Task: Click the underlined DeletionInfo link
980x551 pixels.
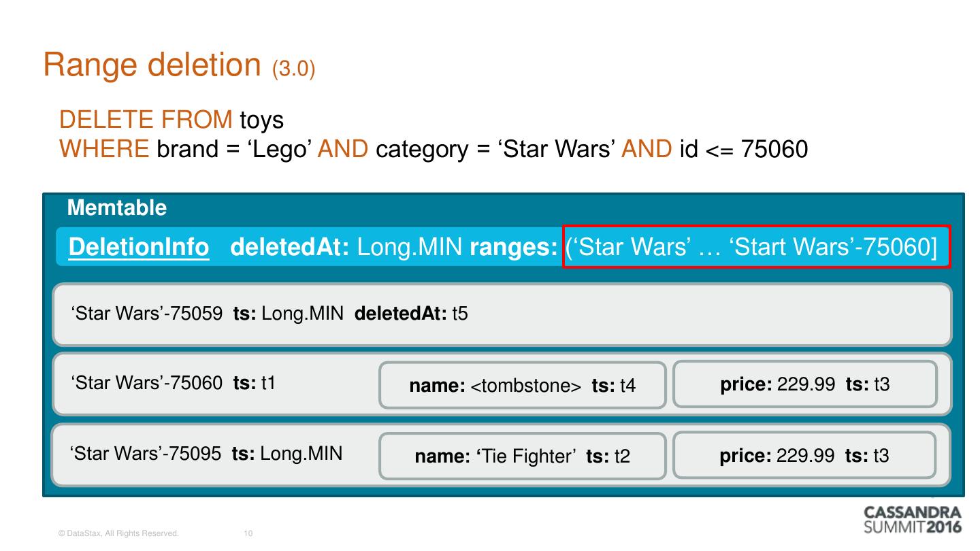Action: pos(139,248)
